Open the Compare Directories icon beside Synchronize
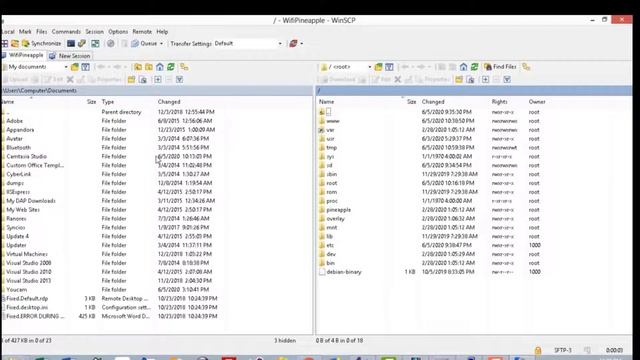640x360 pixels. pyautogui.click(x=15, y=43)
